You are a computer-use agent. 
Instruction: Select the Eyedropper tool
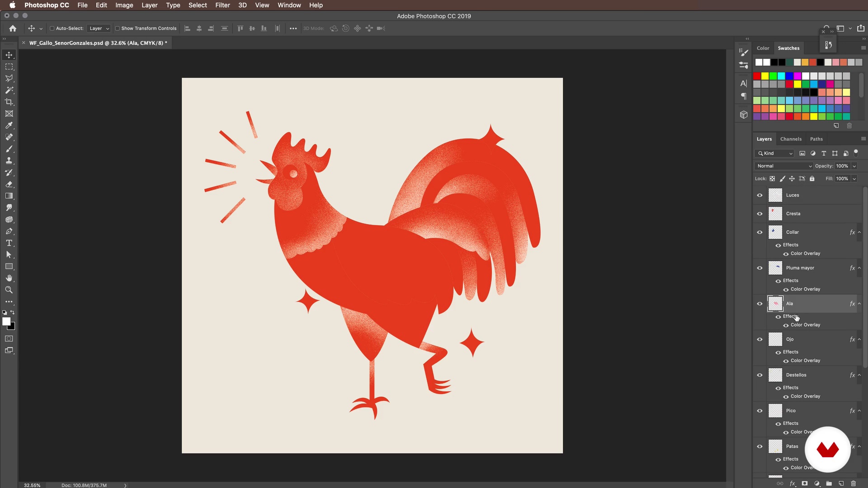(9, 126)
